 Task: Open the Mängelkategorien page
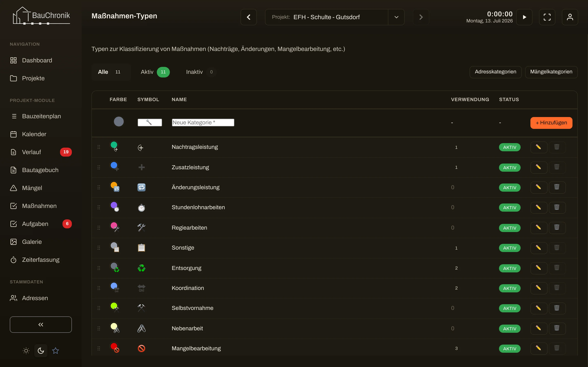click(551, 72)
